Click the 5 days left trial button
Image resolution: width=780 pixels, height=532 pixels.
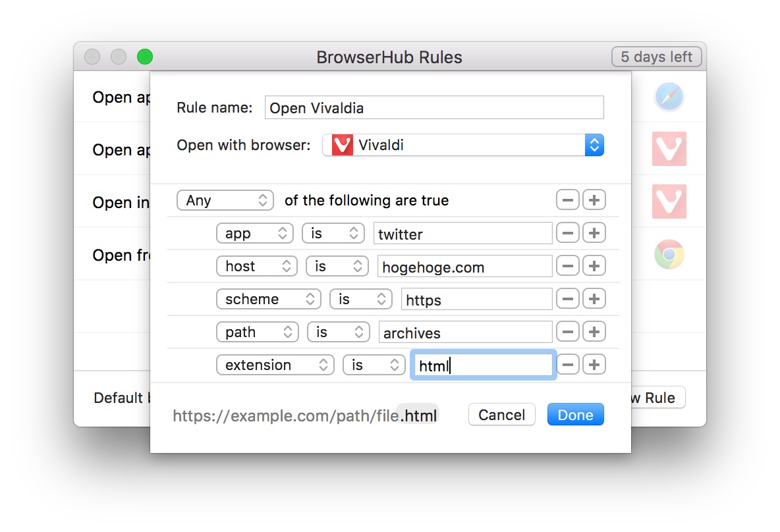[x=657, y=57]
